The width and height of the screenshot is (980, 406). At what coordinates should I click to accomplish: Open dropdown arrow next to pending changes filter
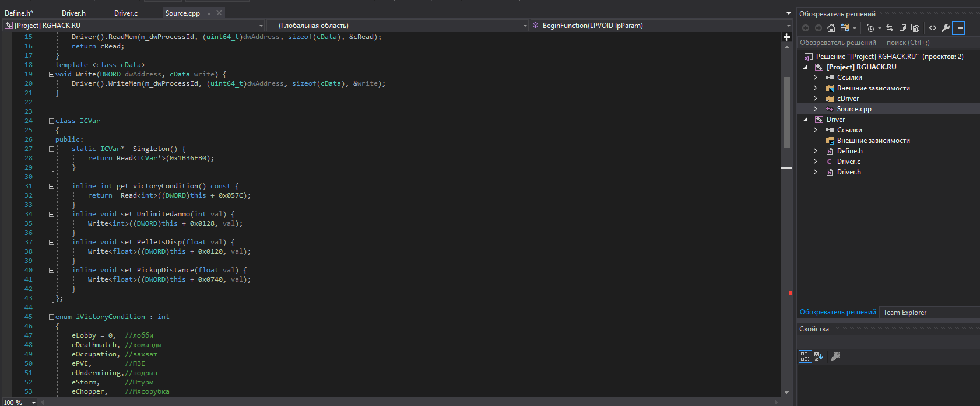(879, 28)
